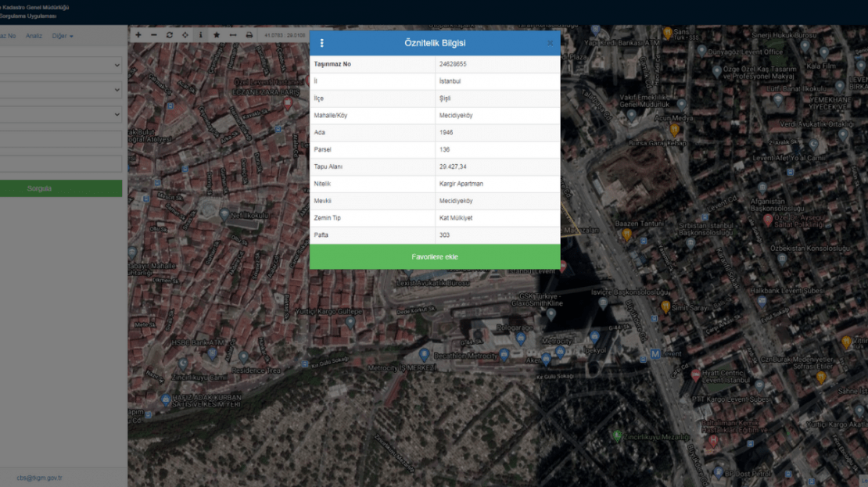Open the cbs@tkgm.gov.tr email link
Image resolution: width=868 pixels, height=487 pixels.
click(39, 478)
